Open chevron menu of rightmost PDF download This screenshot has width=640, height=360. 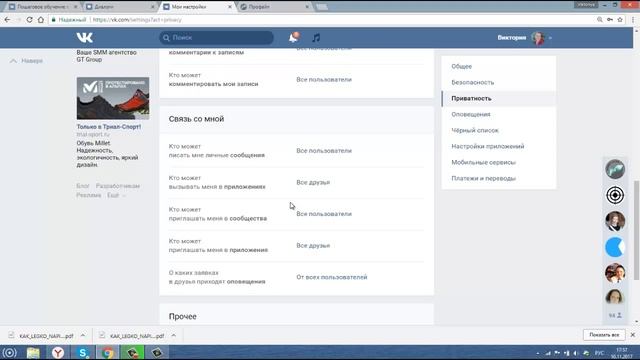coord(173,335)
